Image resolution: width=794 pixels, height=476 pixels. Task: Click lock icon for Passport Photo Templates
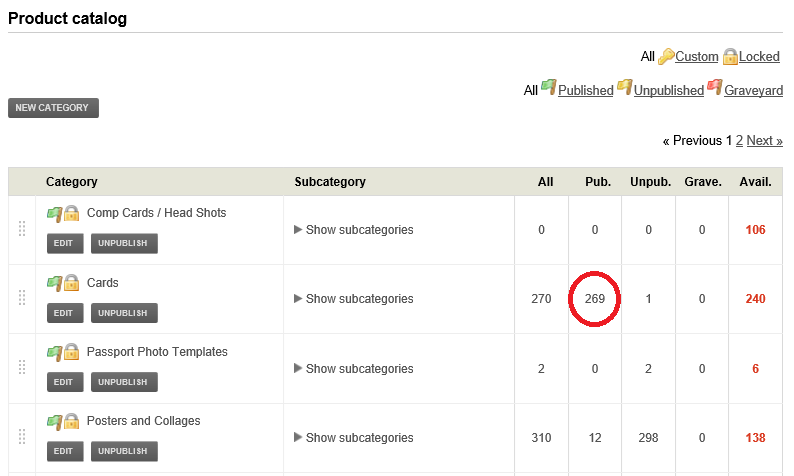71,351
